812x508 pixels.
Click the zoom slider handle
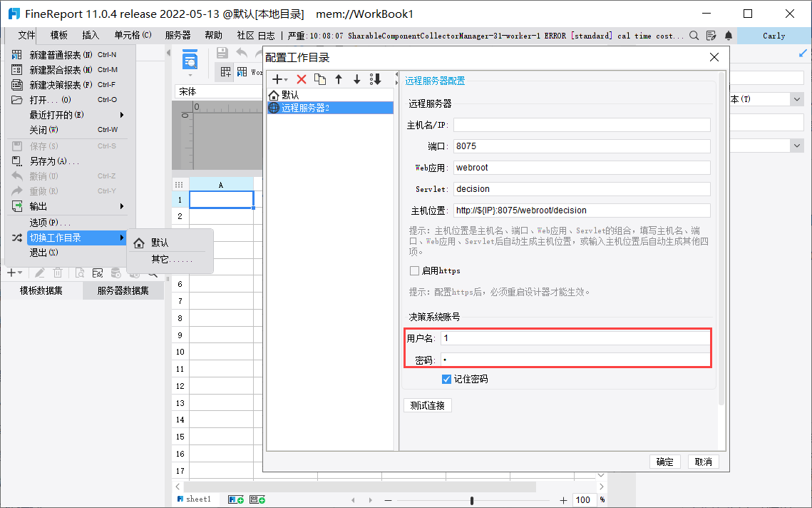(472, 500)
